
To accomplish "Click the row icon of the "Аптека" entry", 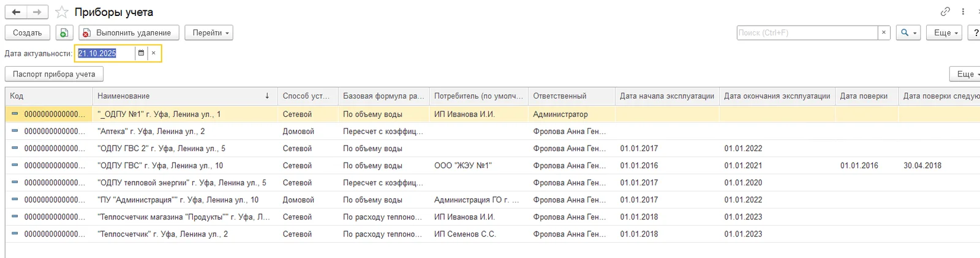I will coord(15,131).
